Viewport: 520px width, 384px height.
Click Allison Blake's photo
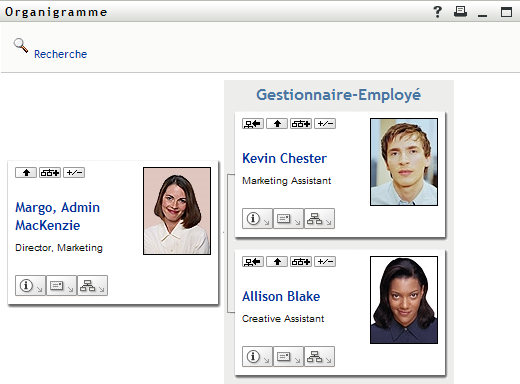point(404,300)
